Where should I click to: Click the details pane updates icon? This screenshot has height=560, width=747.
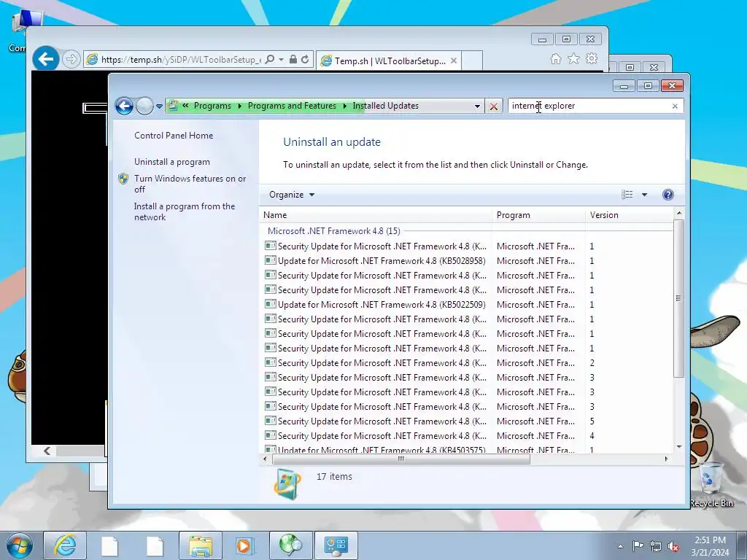tap(287, 484)
